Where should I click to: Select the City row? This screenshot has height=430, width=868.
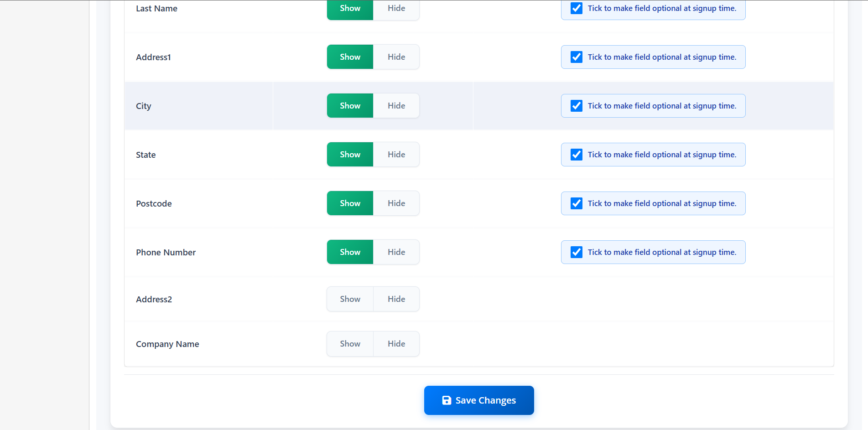(x=199, y=105)
